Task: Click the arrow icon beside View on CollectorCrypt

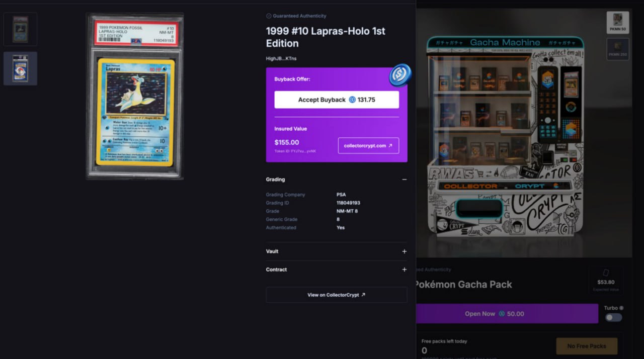Action: coord(363,295)
